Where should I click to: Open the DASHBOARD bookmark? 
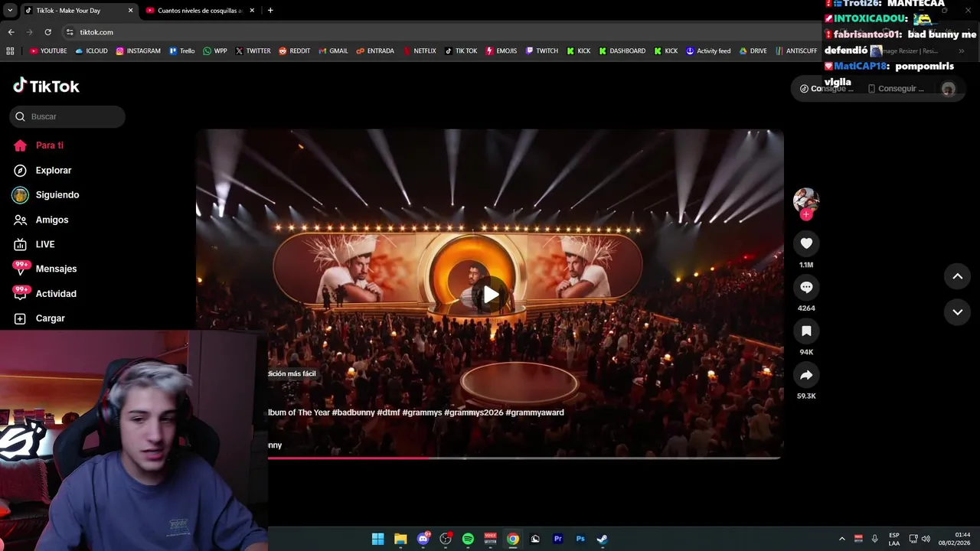622,51
